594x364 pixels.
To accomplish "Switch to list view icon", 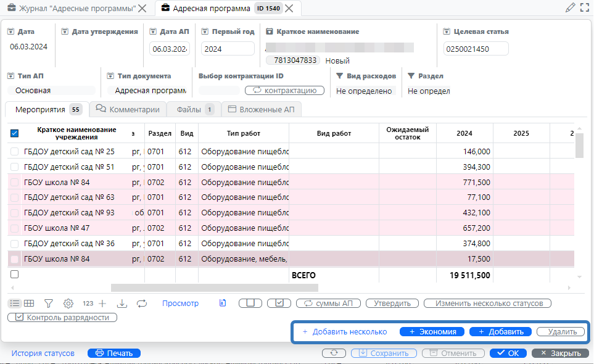I will pyautogui.click(x=15, y=304).
